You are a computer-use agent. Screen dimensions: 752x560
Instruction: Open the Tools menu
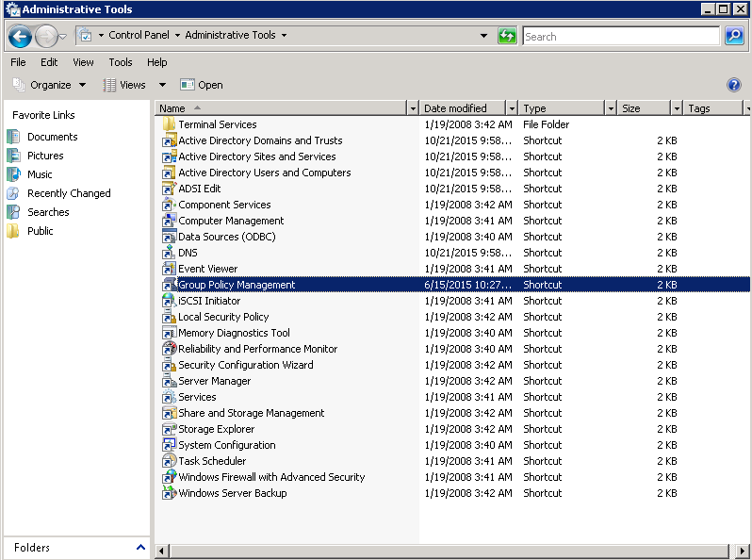[x=121, y=62]
